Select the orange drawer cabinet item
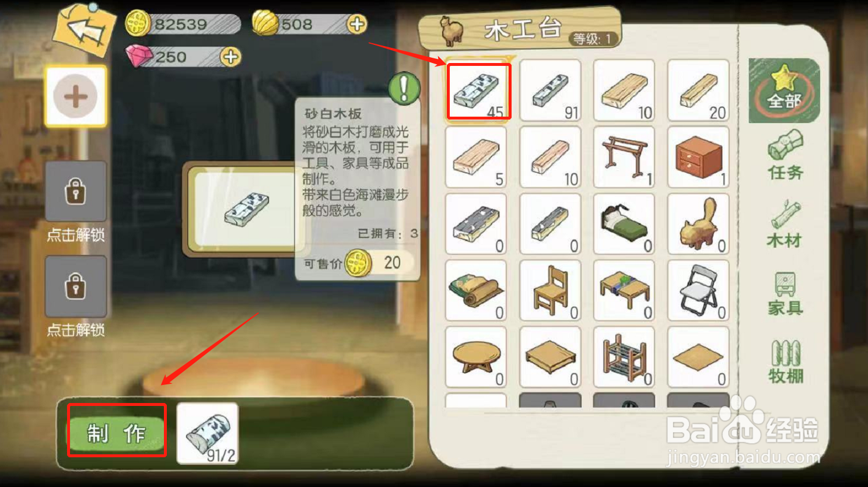868x487 pixels. pos(698,157)
